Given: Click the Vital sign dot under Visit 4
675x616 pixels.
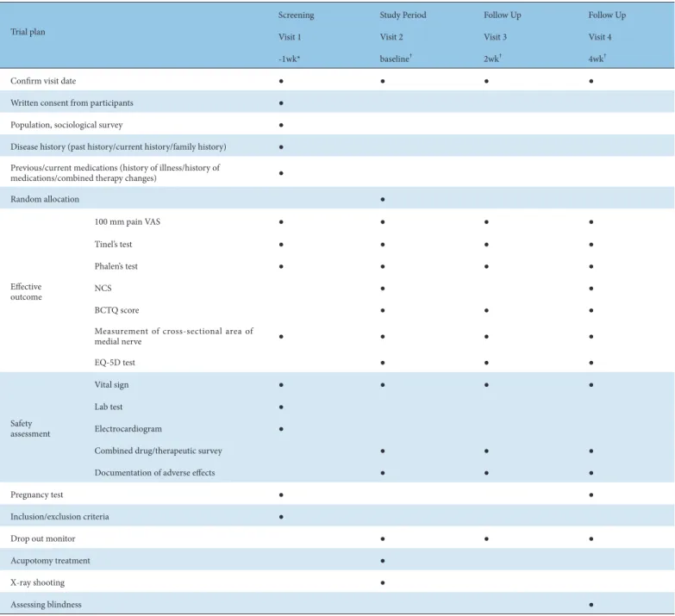Looking at the screenshot, I should 591,385.
